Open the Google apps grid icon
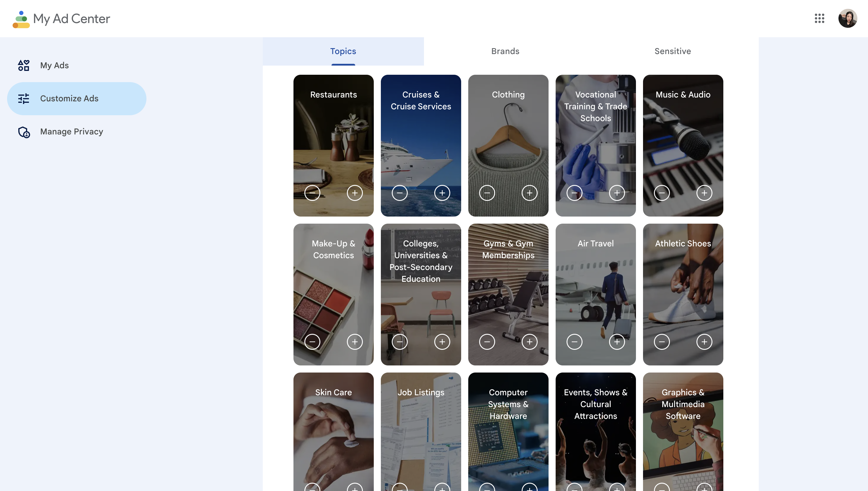Viewport: 868px width, 491px height. pos(820,18)
